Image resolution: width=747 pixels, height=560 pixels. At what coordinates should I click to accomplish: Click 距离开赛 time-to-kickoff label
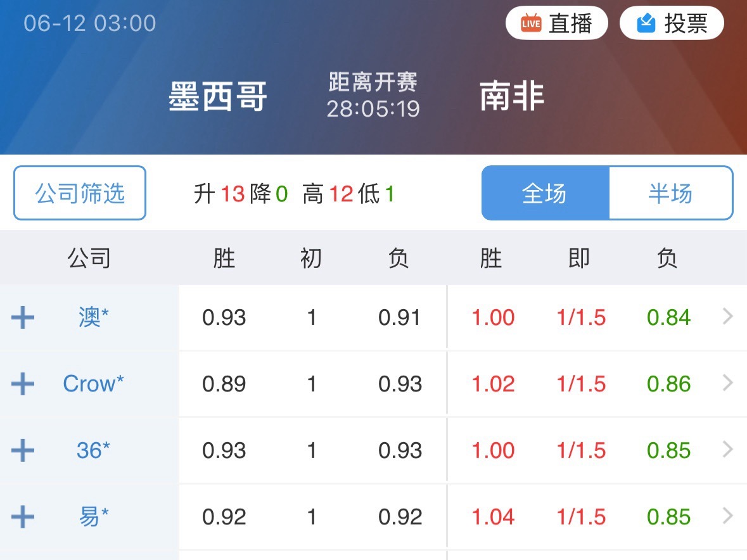coord(373,82)
